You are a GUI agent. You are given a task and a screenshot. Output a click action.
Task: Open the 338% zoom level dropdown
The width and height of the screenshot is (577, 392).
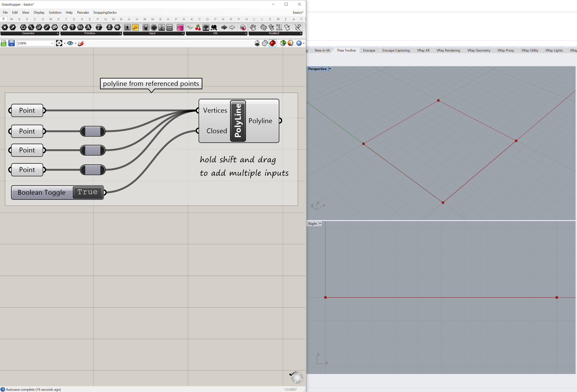[52, 43]
